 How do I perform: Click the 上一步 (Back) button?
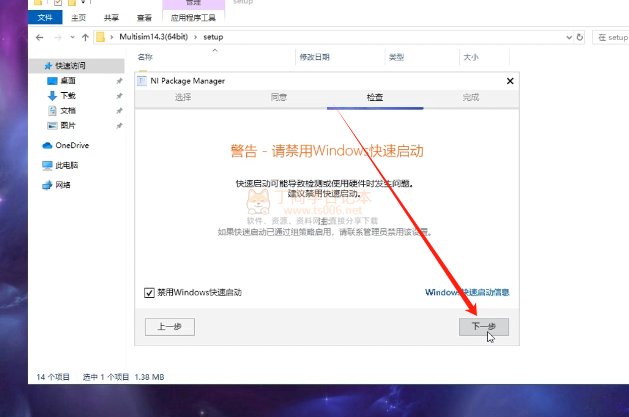(170, 327)
